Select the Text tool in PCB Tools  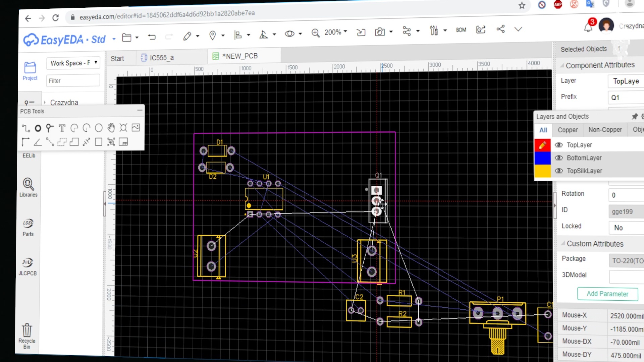(62, 128)
